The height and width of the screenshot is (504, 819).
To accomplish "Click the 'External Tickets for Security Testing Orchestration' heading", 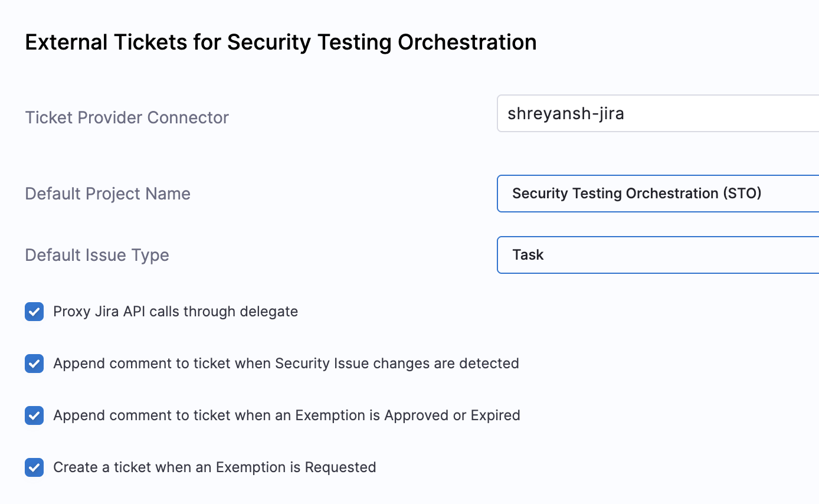I will tap(281, 42).
